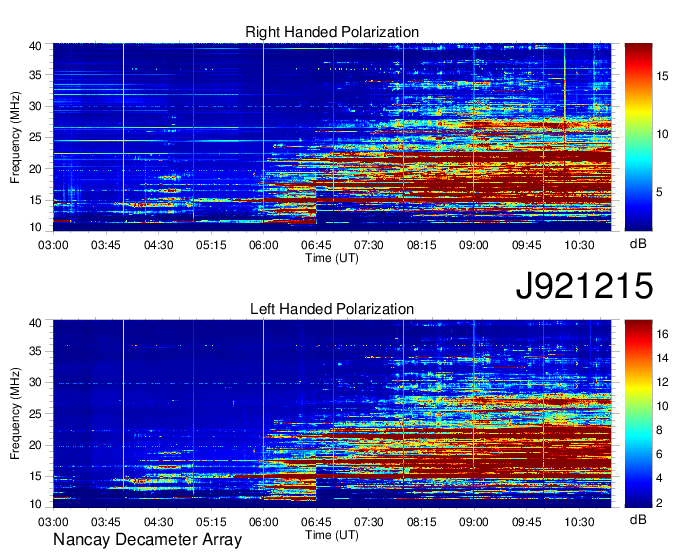This screenshot has height=552, width=680.
Task: Click the 'Right Handed Polarization' plot title
Action: 332,32
